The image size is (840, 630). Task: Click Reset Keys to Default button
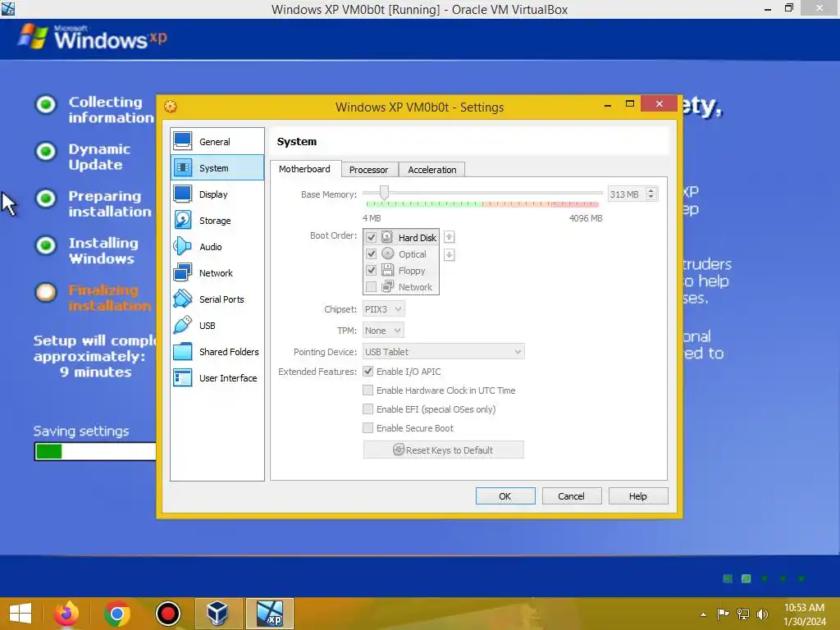(444, 450)
